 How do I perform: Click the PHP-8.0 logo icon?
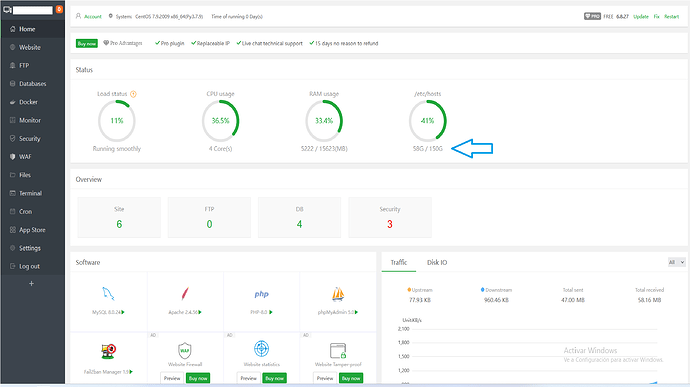pos(261,294)
